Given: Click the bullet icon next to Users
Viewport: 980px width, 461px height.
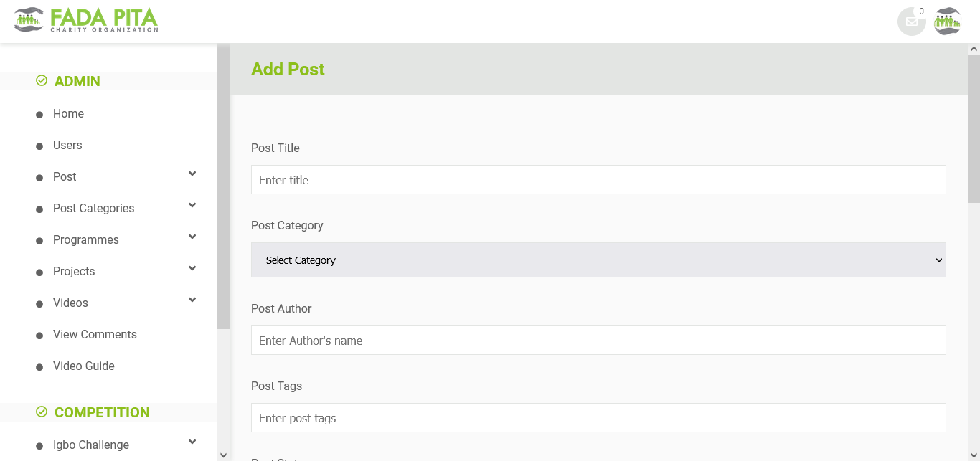Looking at the screenshot, I should point(39,146).
